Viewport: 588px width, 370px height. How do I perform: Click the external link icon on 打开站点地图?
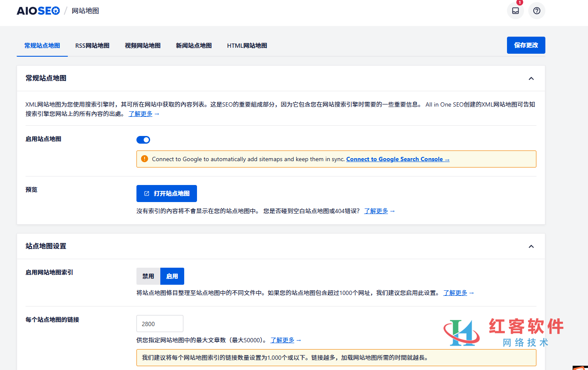tap(147, 194)
